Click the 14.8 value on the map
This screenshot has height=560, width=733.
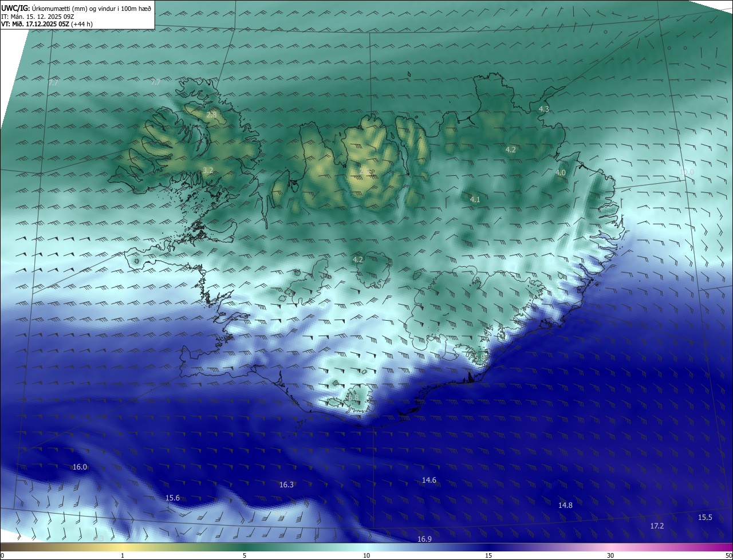565,505
